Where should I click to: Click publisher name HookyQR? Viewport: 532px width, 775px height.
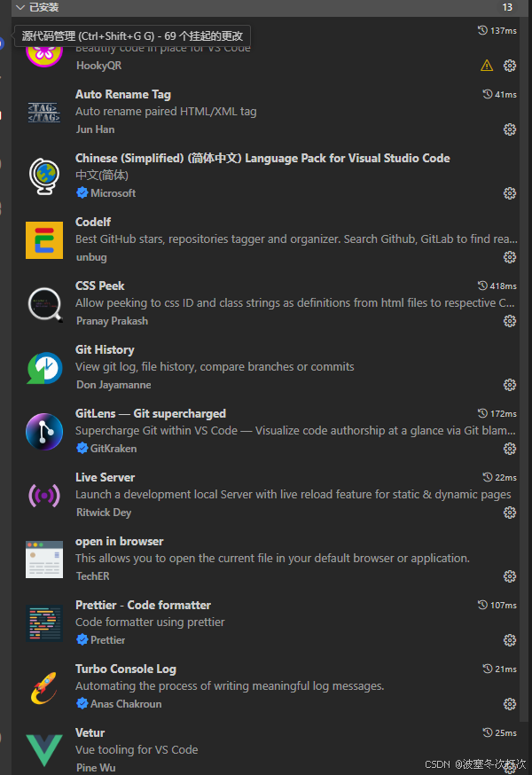(x=99, y=66)
